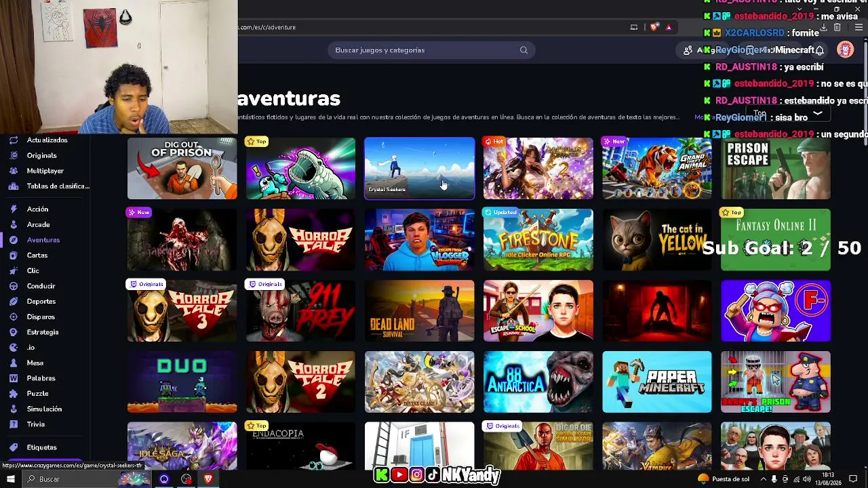The image size is (868, 488).
Task: Click the .io category icon
Action: (x=14, y=348)
